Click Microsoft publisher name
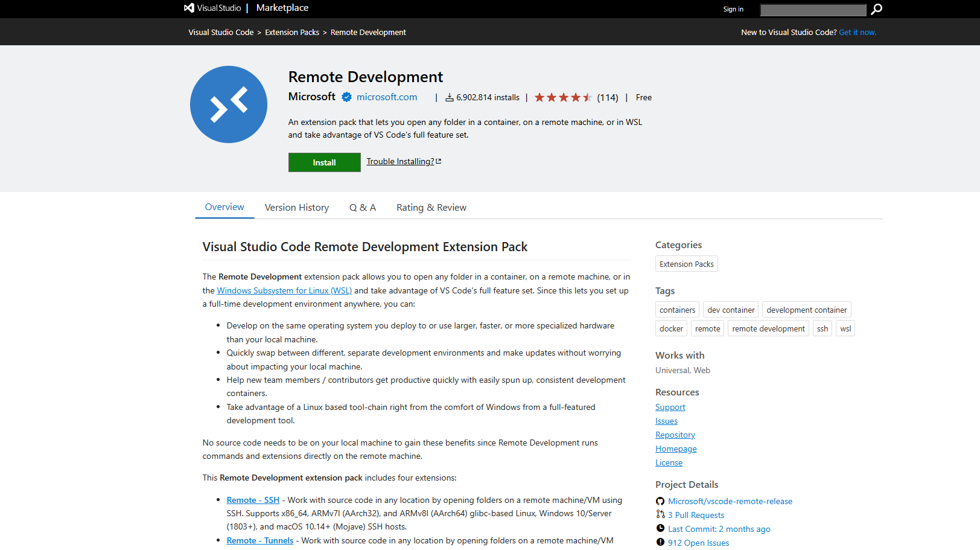Viewport: 980px width, 550px height. pos(312,97)
